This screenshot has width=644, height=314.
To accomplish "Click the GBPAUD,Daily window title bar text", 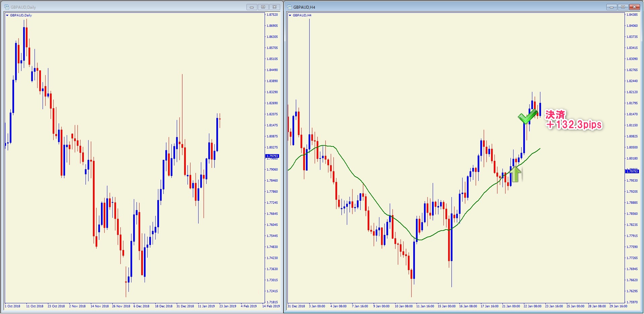I will pos(23,7).
